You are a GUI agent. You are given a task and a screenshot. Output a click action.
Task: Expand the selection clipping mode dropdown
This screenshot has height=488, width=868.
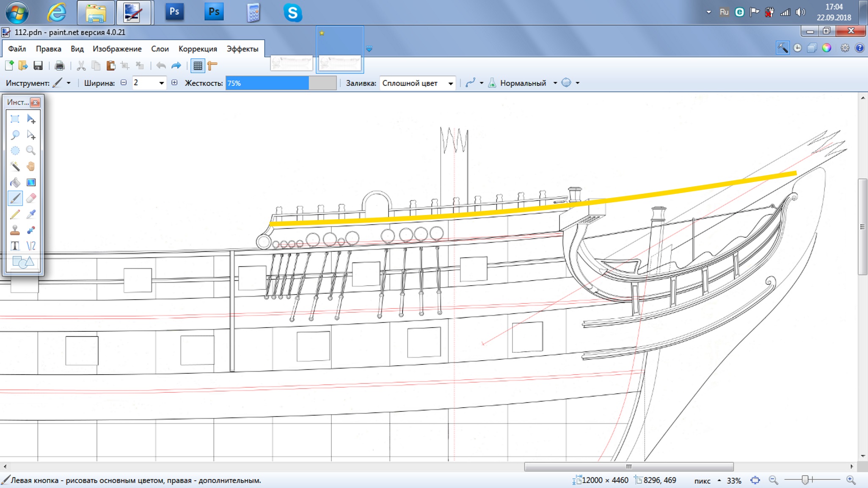(x=577, y=83)
